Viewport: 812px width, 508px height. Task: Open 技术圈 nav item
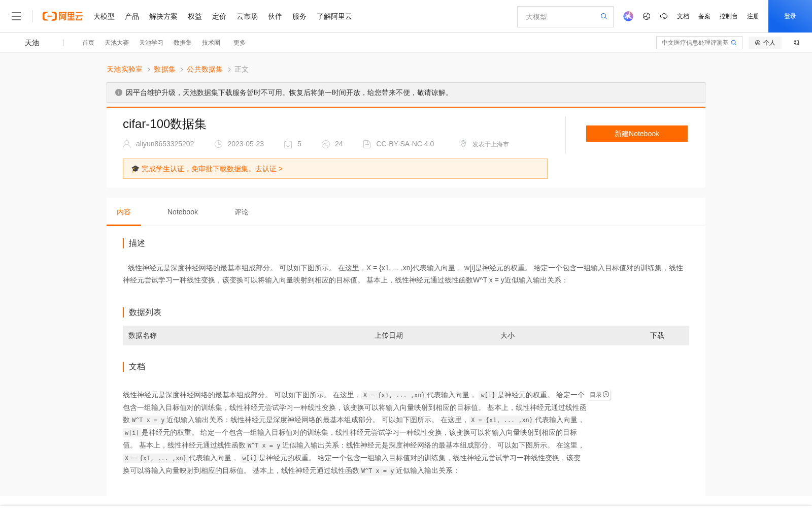(211, 43)
